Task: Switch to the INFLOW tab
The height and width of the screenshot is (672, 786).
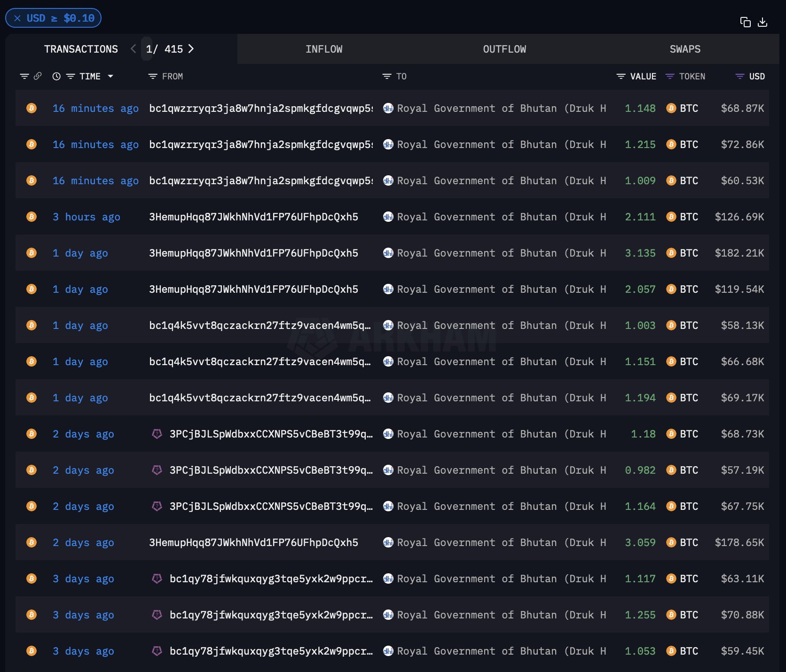Action: click(x=324, y=49)
